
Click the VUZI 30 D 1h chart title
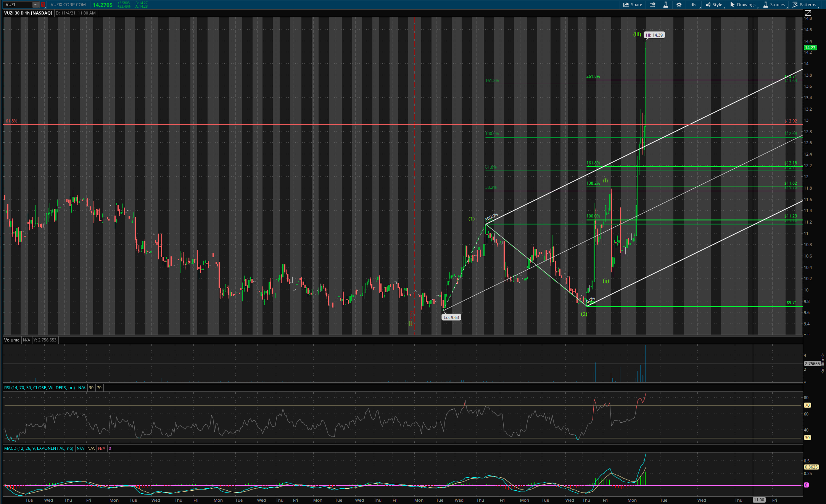pos(28,13)
